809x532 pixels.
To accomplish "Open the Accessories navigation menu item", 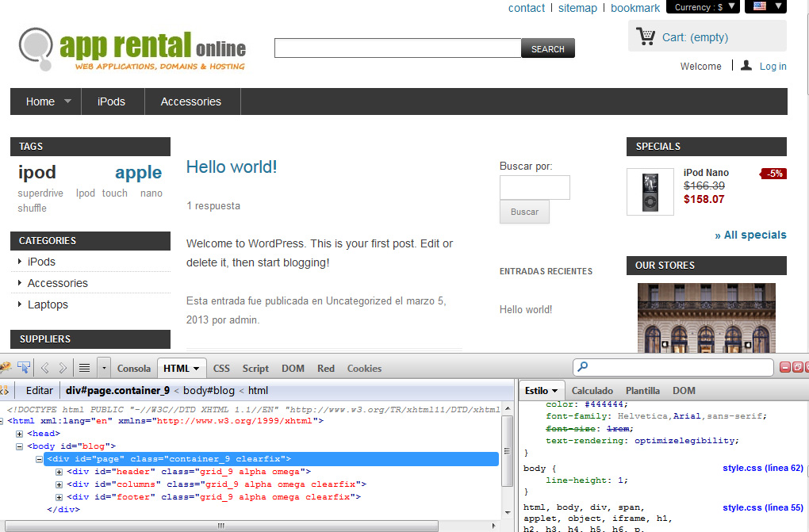I will 191,101.
